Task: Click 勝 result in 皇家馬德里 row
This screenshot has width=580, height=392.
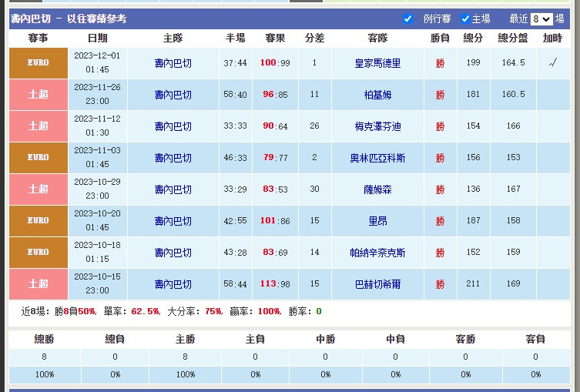Action: (440, 63)
